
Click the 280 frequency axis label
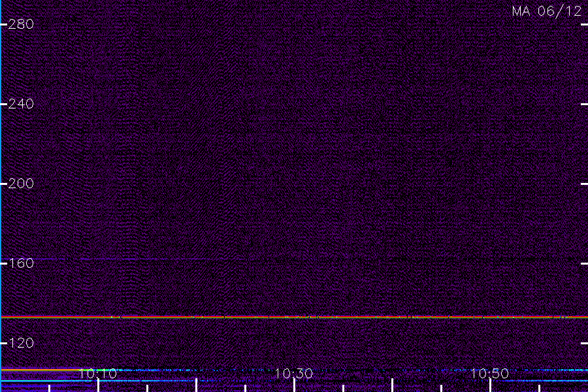21,24
